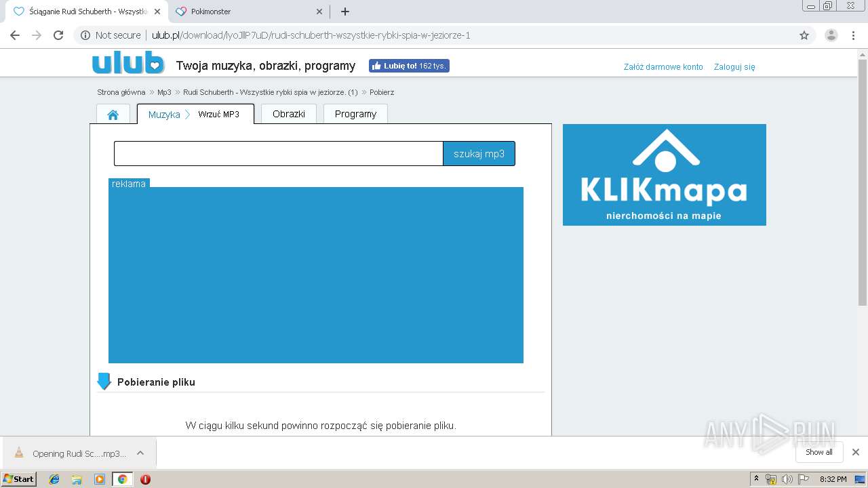The width and height of the screenshot is (868, 488).
Task: Go back using the browser back arrow
Action: point(15,35)
